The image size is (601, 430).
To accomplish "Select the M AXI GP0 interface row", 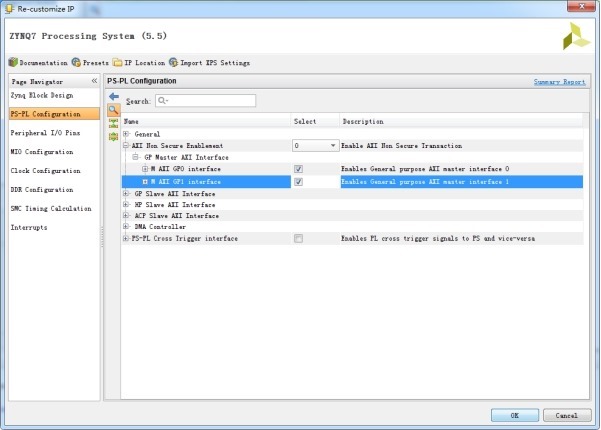I will tap(352, 169).
